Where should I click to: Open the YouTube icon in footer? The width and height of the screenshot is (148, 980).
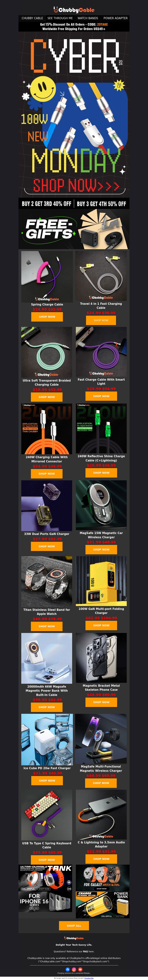point(80,969)
